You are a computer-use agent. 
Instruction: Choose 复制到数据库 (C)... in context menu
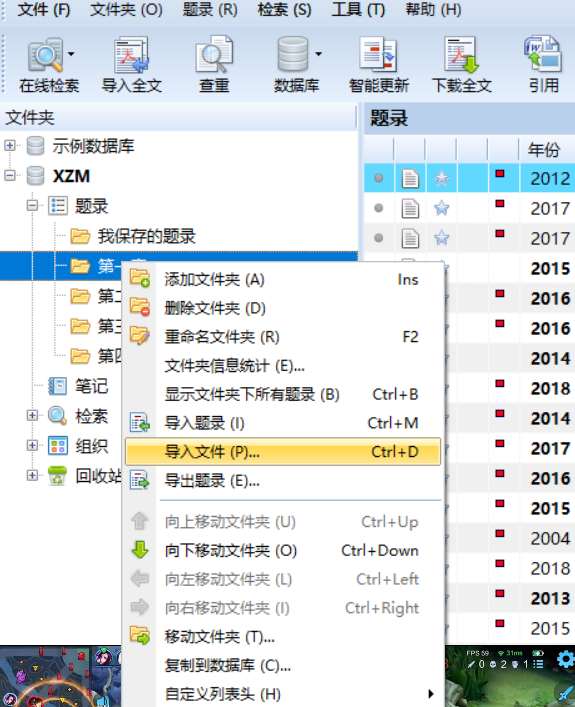283,666
